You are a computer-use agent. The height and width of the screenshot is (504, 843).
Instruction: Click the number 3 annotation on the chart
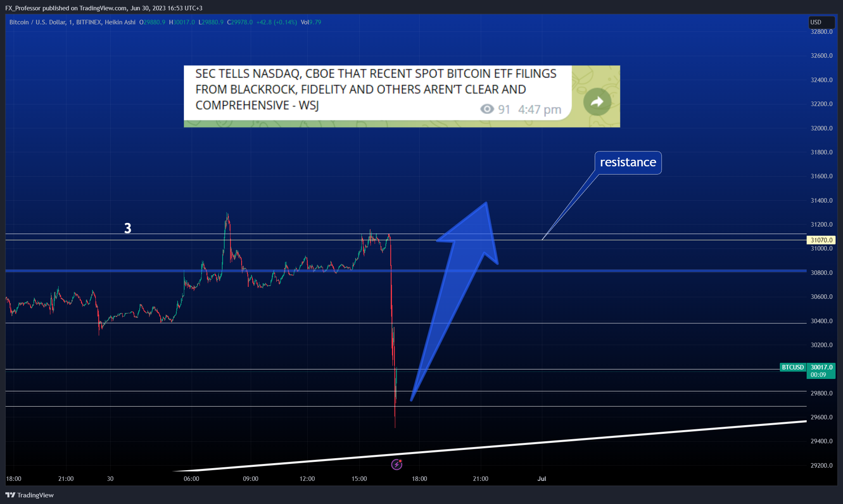128,228
